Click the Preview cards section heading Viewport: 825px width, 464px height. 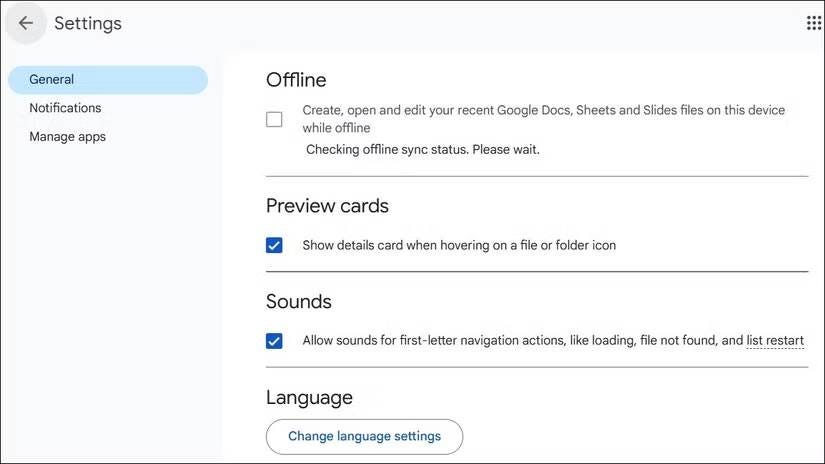[327, 206]
